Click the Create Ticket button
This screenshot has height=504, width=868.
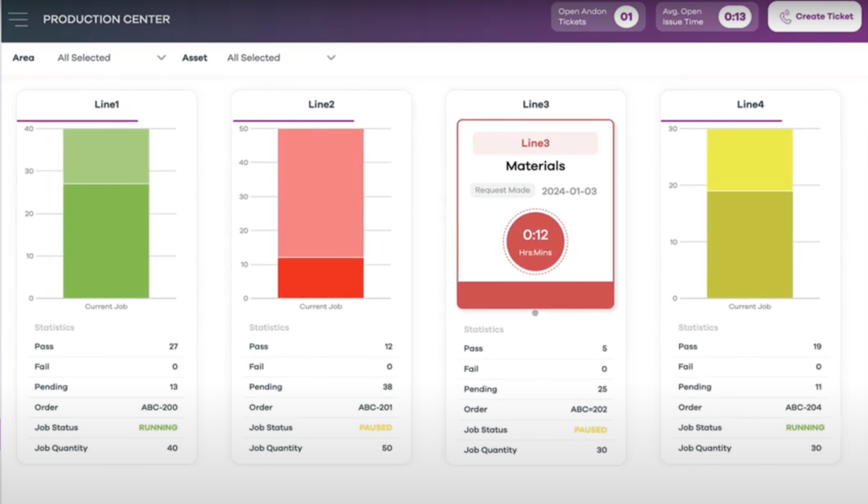[813, 17]
